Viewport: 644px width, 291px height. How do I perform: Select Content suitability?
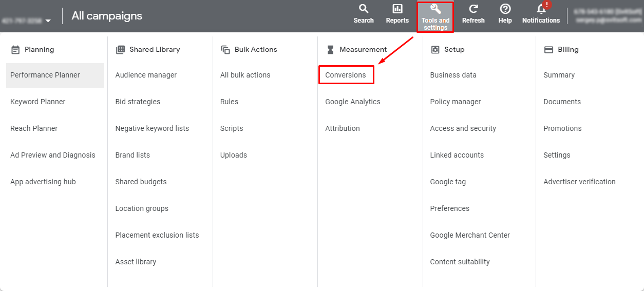[x=460, y=262]
